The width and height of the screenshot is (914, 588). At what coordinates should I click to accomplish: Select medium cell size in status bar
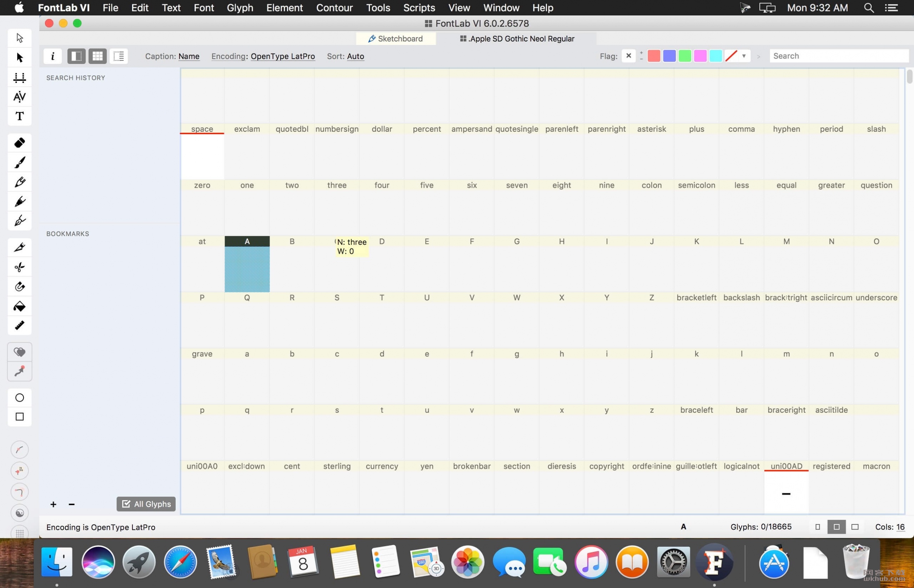pyautogui.click(x=836, y=527)
